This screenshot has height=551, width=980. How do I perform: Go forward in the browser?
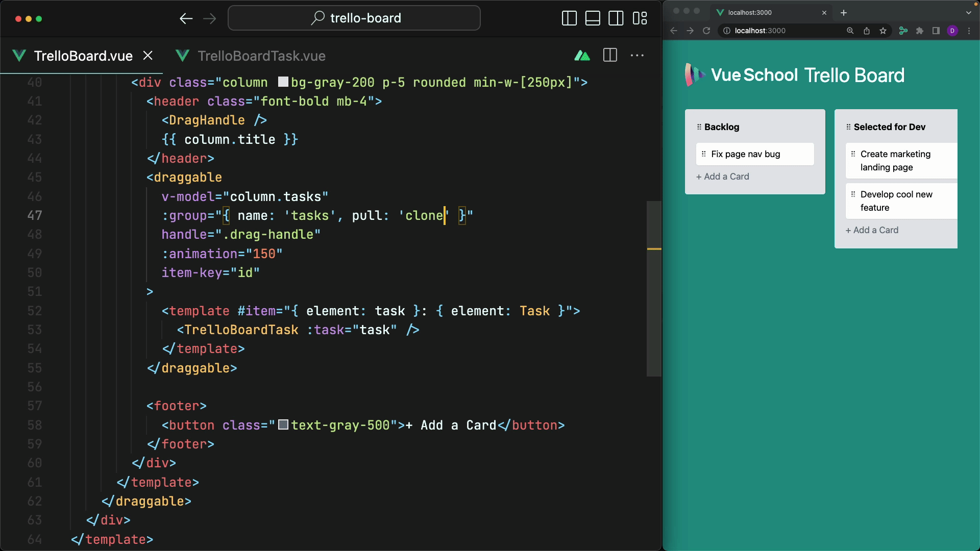(690, 31)
